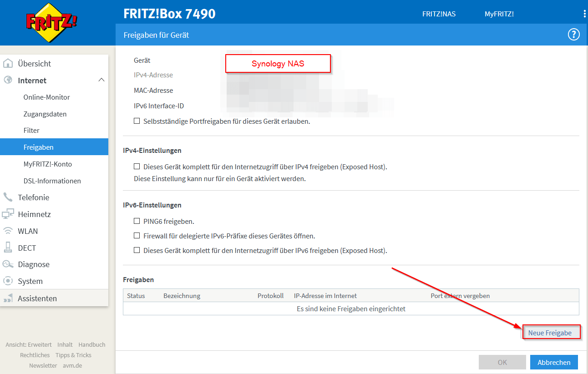Click the DECT handset icon
Image resolution: width=588 pixels, height=374 pixels.
point(8,248)
